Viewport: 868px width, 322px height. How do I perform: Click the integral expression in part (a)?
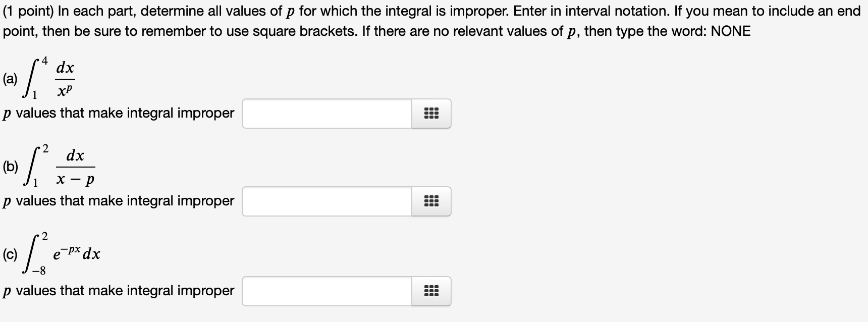click(50, 77)
